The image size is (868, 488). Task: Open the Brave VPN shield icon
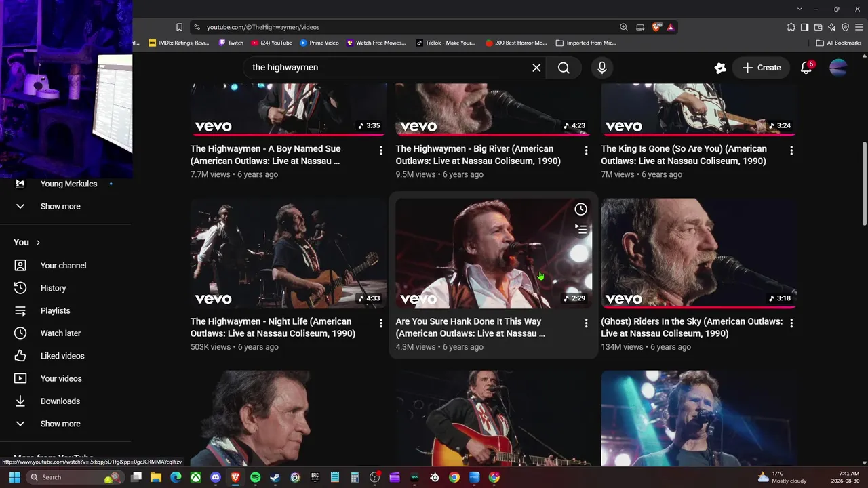[845, 27]
